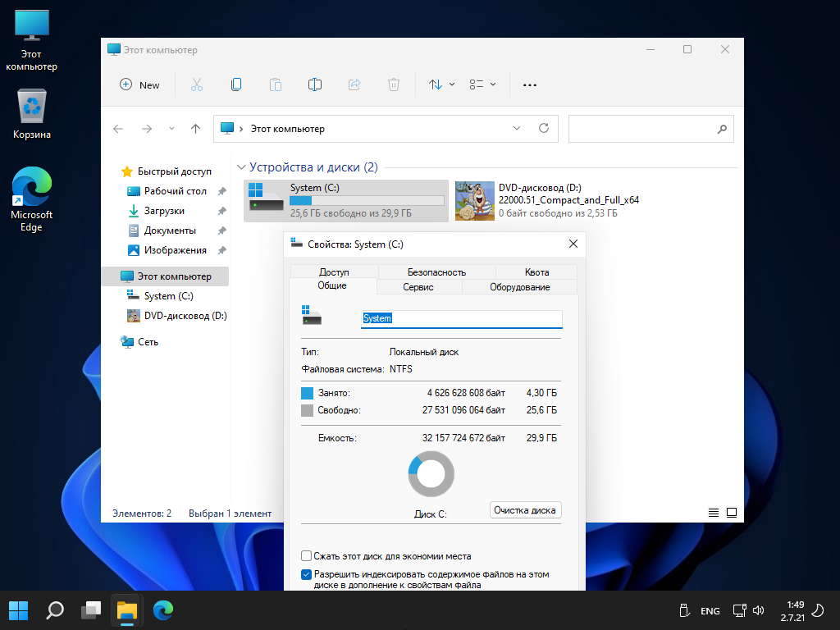This screenshot has width=840, height=630.
Task: Open the Оборудование tab
Action: 519,287
